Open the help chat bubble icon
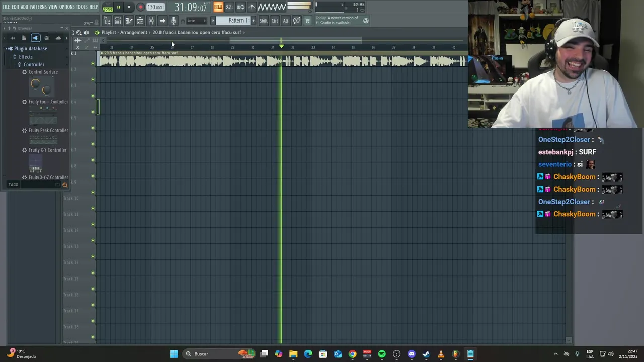Viewport: 644px width, 362px height. [x=297, y=21]
